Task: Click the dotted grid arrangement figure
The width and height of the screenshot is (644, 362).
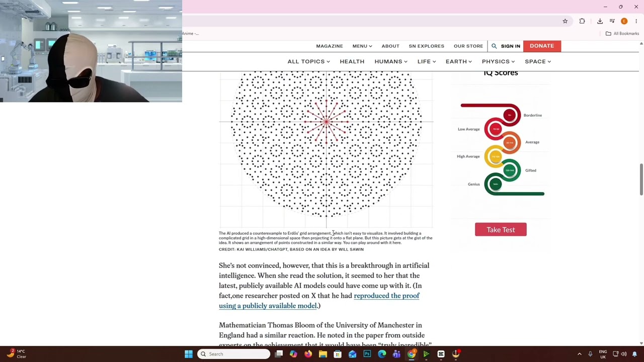Action: [x=326, y=149]
